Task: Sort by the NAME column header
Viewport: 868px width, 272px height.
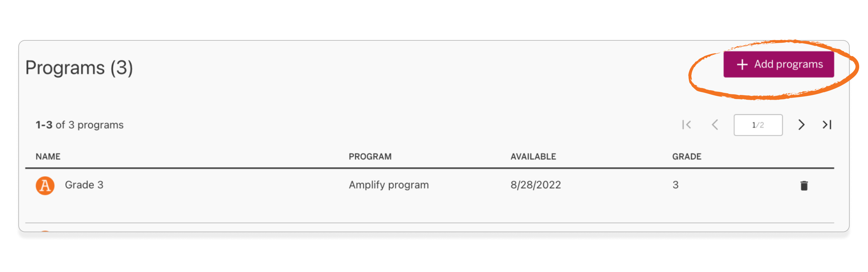Action: pos(48,157)
